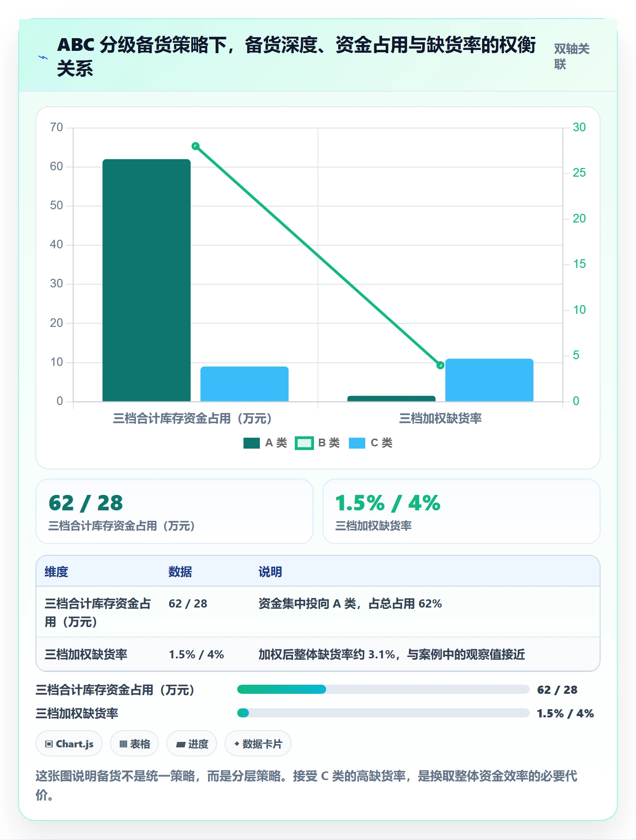Click the large "62 / 28" stat card value

86,503
